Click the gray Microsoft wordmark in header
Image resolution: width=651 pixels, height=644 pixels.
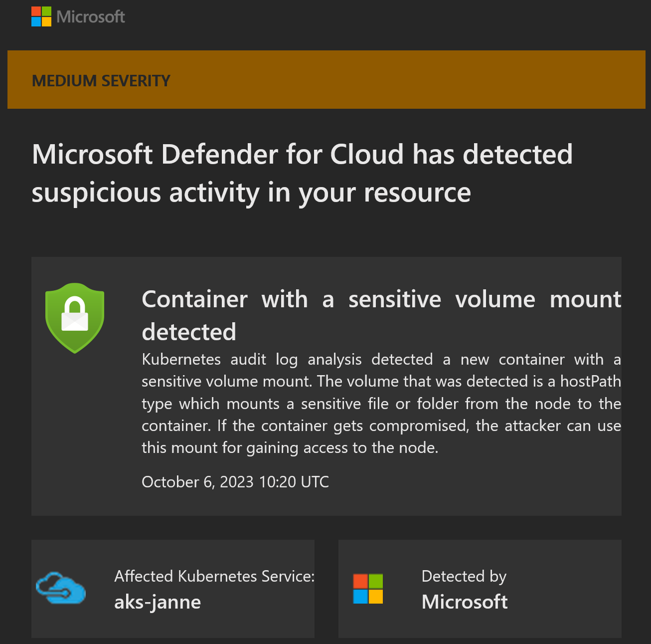[x=91, y=17]
